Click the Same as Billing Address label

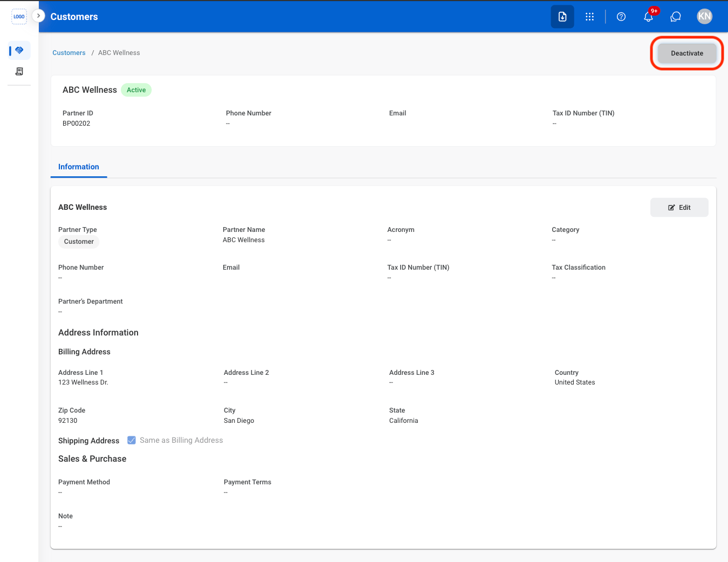point(181,440)
